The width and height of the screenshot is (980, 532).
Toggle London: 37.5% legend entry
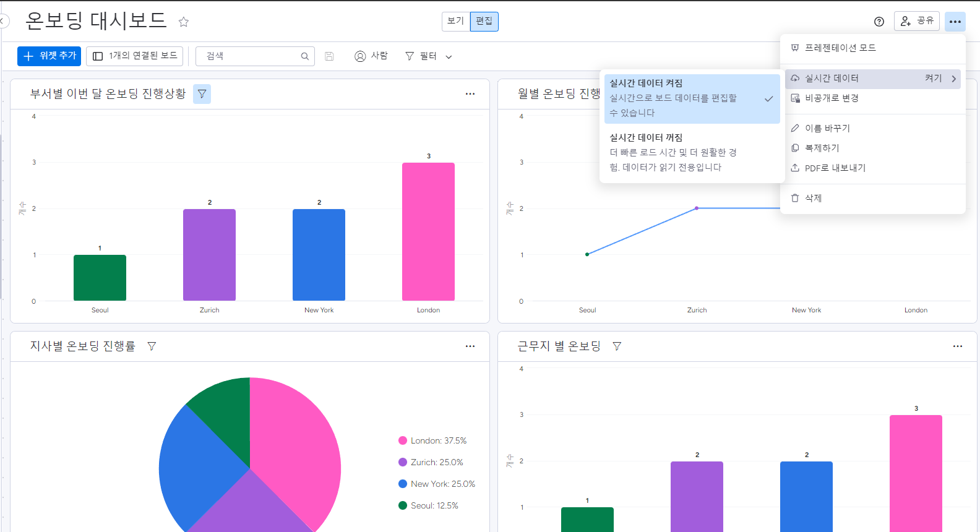click(432, 441)
